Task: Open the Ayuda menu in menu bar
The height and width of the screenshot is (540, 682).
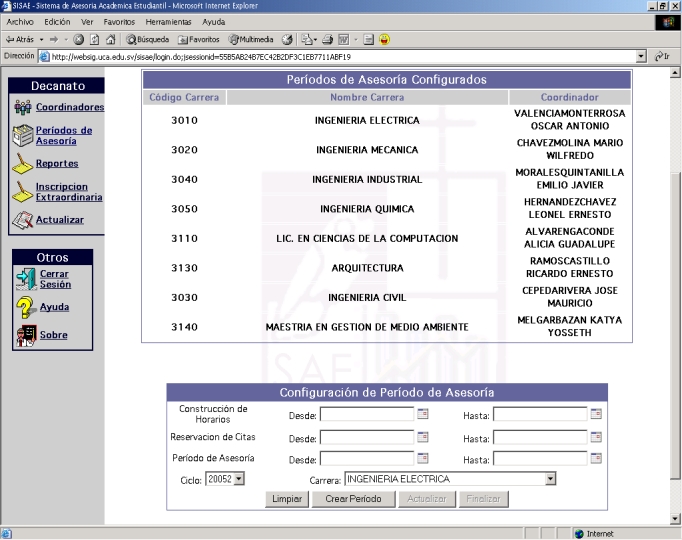Action: (x=214, y=22)
